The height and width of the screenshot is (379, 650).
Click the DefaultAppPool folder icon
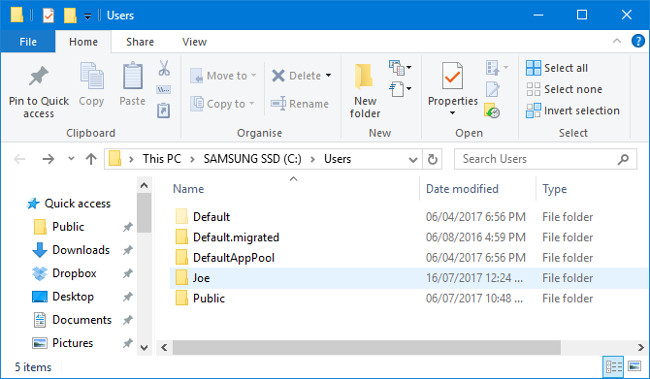[x=182, y=258]
